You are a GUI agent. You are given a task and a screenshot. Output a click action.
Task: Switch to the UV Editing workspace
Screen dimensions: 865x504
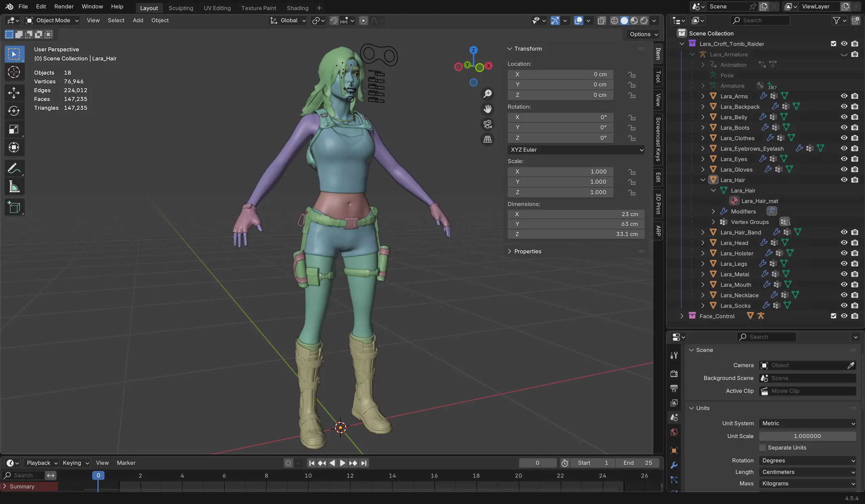[x=217, y=8]
